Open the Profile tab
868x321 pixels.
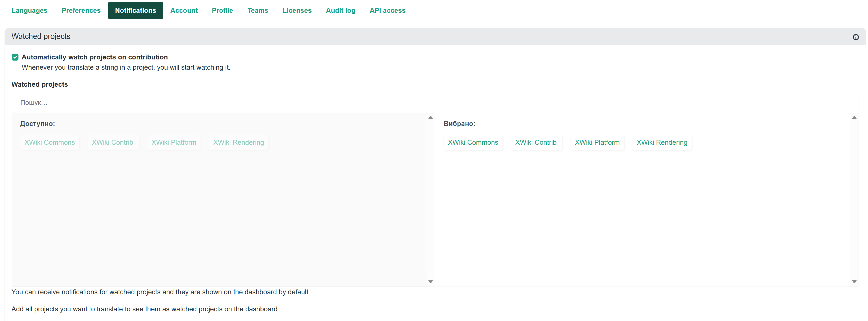222,11
